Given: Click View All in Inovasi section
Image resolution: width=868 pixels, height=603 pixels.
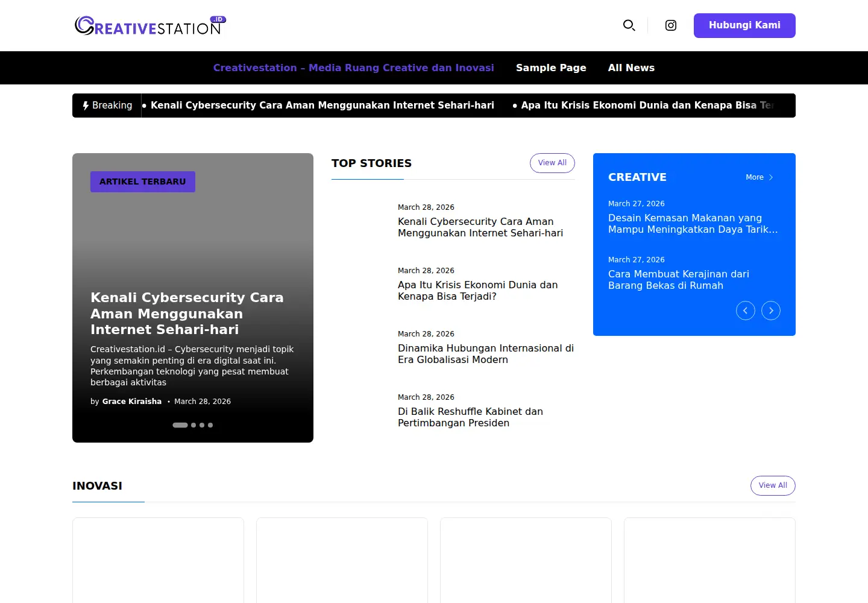Looking at the screenshot, I should click(x=773, y=485).
